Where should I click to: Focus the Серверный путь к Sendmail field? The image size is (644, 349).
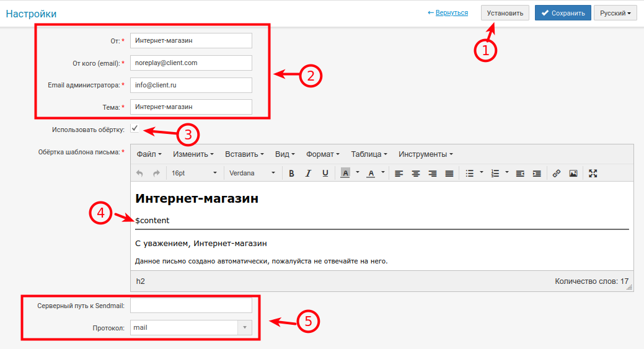(191, 306)
